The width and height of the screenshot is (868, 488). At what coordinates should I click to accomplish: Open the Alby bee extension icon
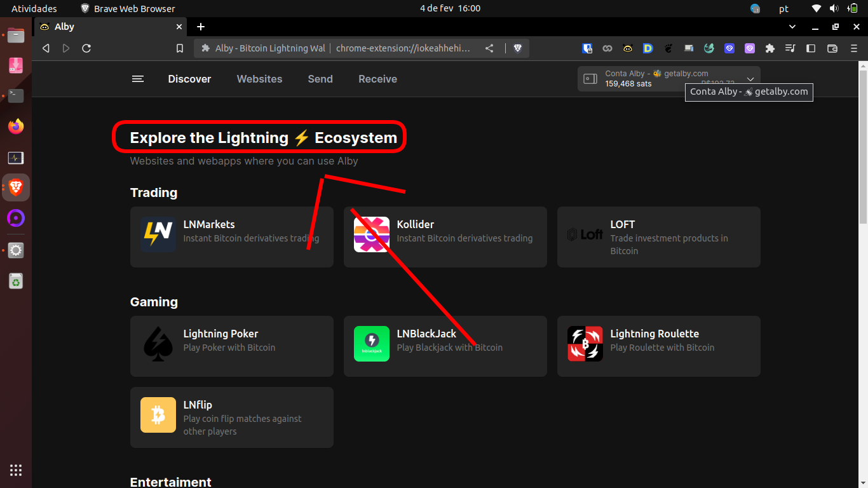[x=628, y=48]
